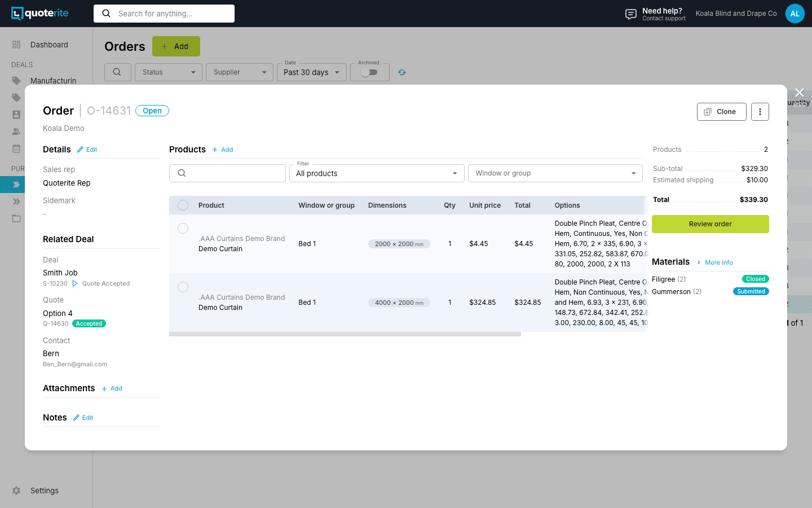The image size is (812, 508).
Task: Click the Add order button
Action: coord(176,46)
